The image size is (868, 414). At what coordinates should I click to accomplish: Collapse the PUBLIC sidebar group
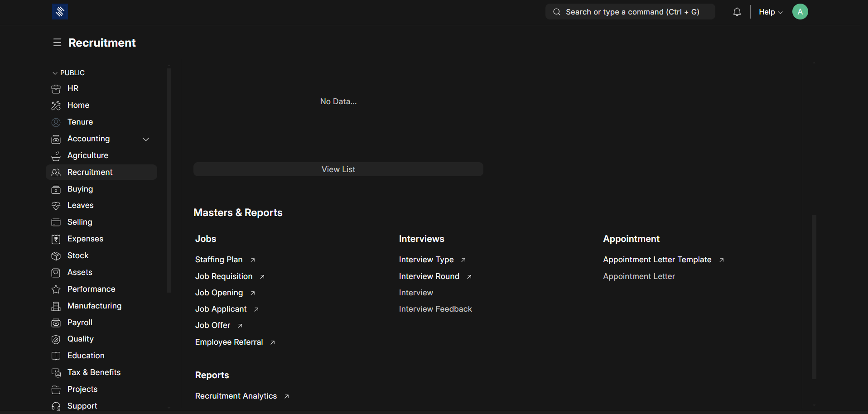coord(55,73)
